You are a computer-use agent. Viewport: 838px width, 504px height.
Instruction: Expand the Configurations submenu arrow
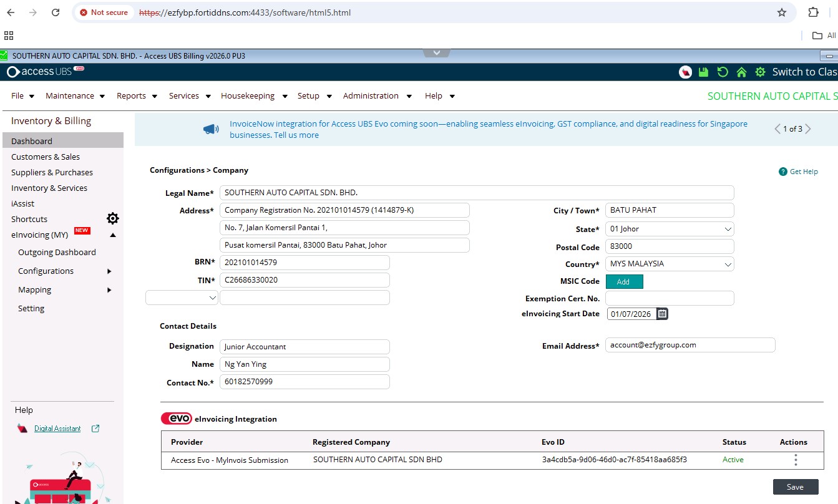click(x=109, y=271)
